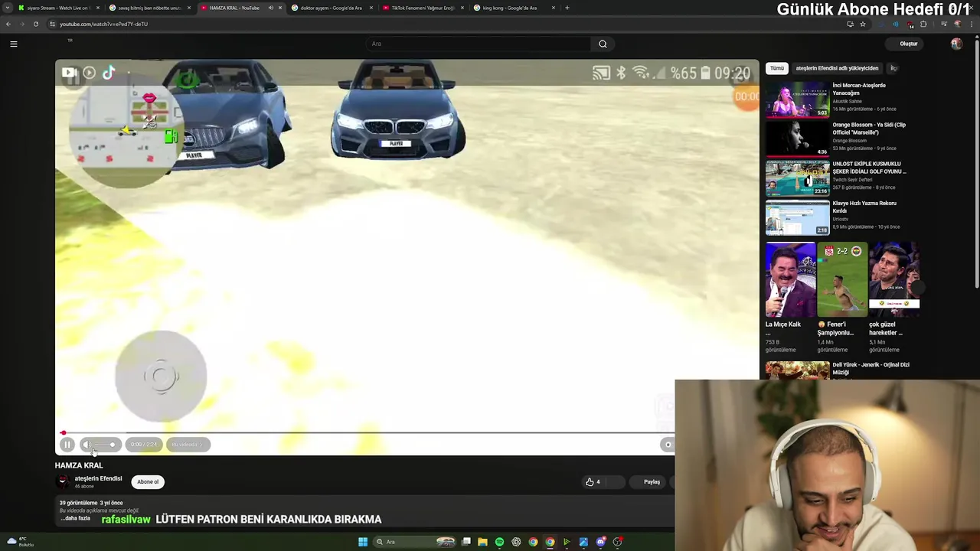
Task: Open the weather widget showing 6°C
Action: coord(19,542)
